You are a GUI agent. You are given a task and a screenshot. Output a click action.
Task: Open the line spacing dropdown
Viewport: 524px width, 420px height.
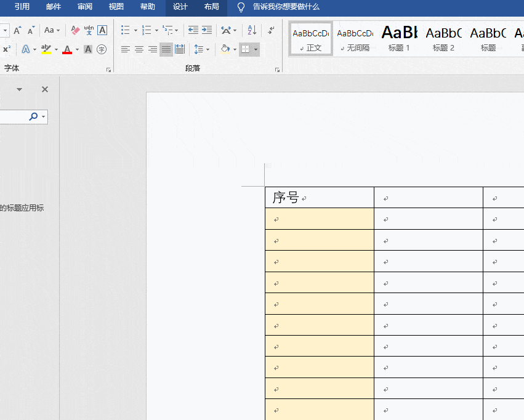[207, 49]
